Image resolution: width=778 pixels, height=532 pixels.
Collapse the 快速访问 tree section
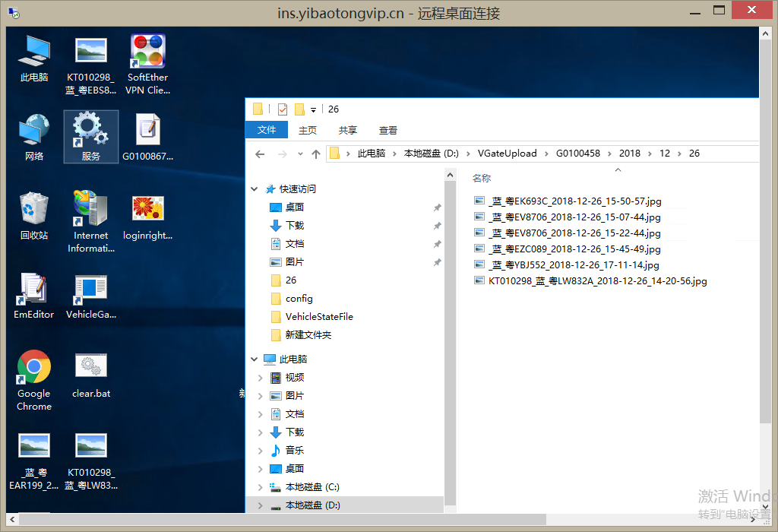coord(255,189)
